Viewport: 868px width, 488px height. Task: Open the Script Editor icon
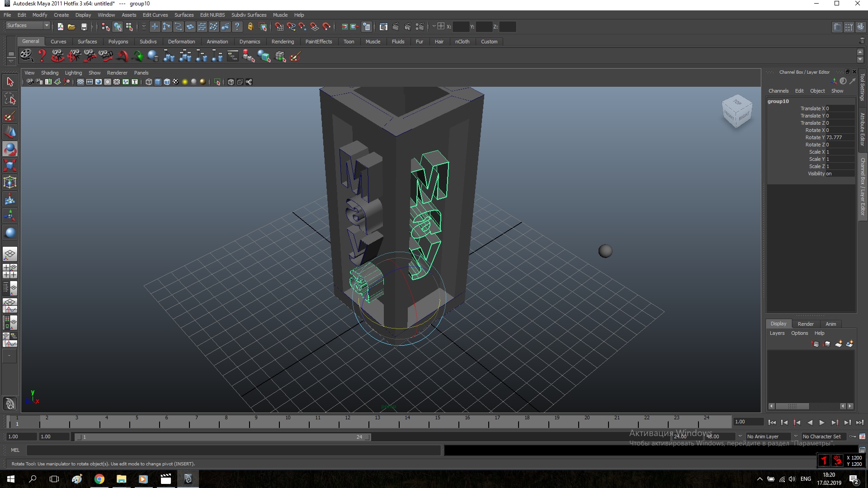[862, 450]
